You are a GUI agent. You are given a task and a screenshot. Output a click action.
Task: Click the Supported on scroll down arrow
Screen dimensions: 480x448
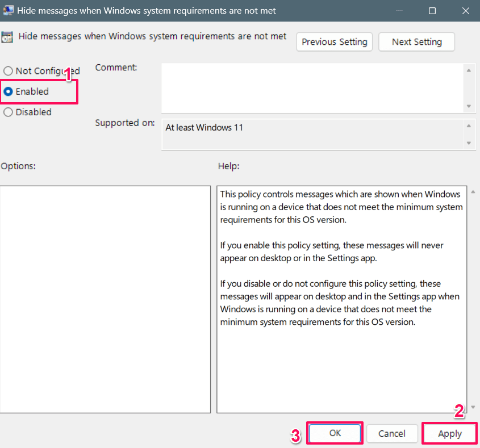pos(469,143)
